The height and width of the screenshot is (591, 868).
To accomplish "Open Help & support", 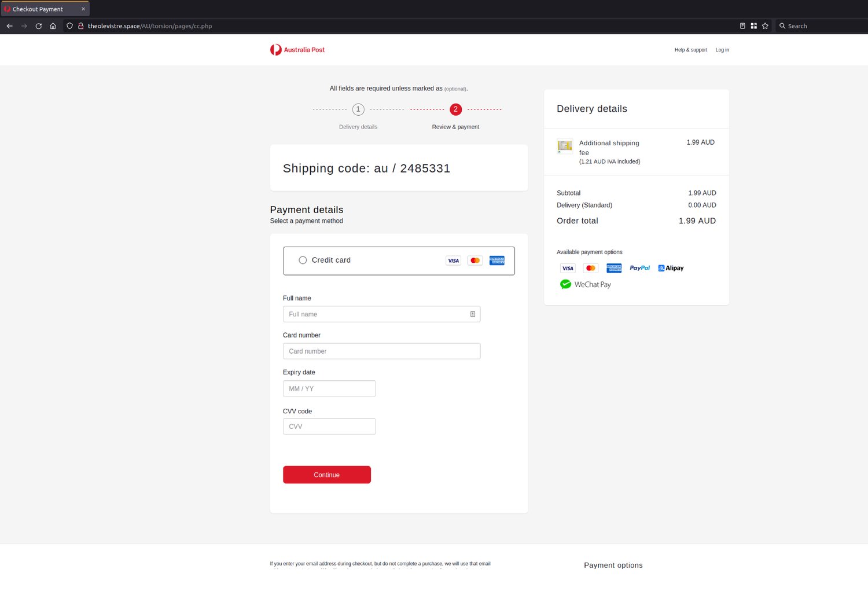I will click(x=690, y=50).
